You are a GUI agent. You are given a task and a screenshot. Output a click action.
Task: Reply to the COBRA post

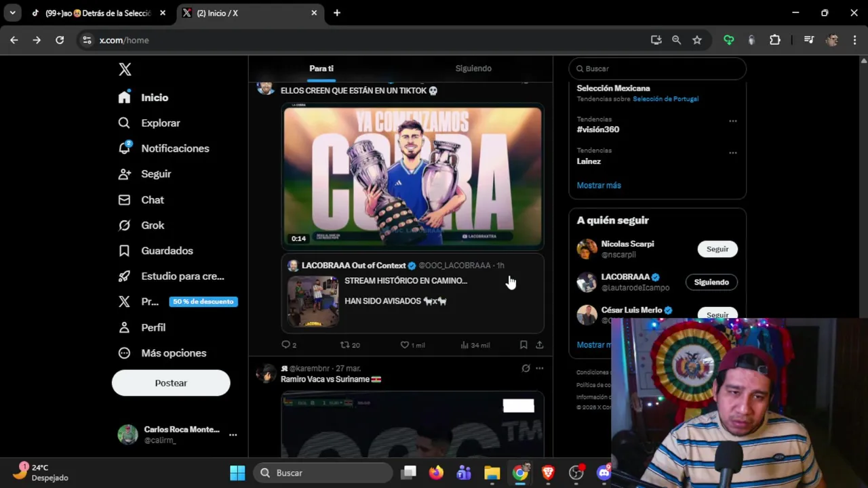[x=289, y=345]
